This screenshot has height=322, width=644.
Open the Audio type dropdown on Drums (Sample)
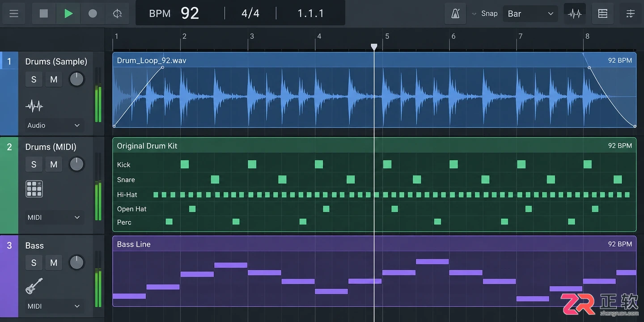[x=54, y=126]
